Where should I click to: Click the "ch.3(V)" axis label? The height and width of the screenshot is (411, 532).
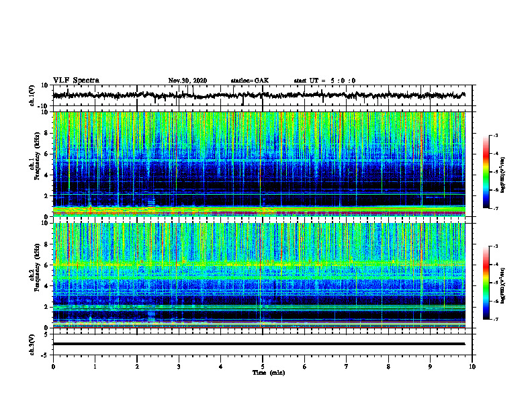click(32, 345)
